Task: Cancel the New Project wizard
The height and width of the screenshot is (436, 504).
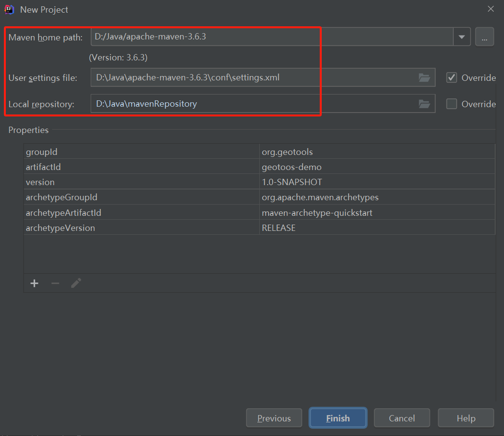Action: coord(402,418)
